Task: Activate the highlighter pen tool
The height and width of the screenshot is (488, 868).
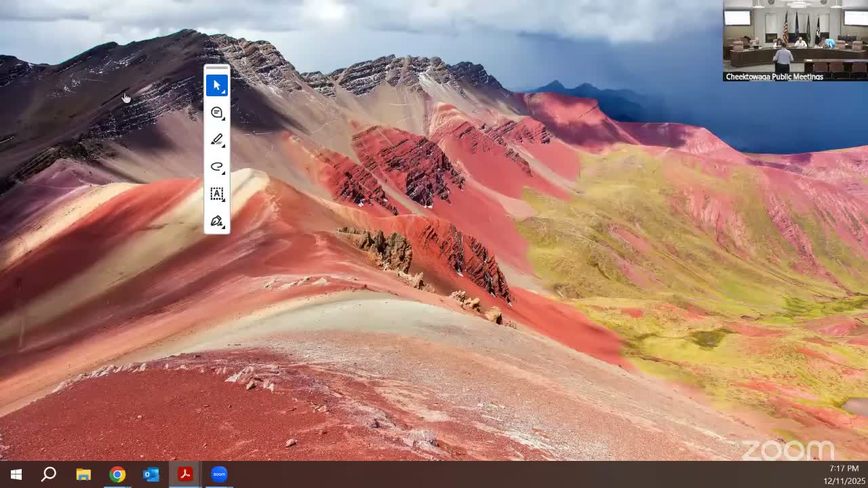Action: click(217, 140)
